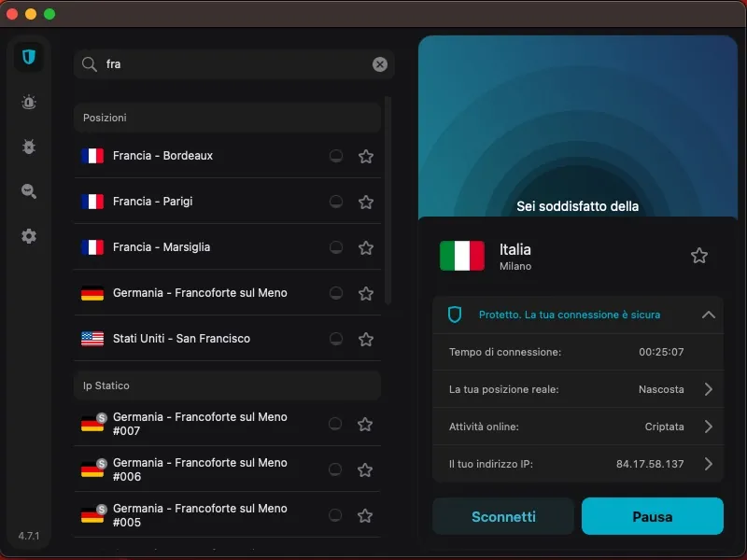Favorite the Francia - Parigi location
This screenshot has width=747, height=560.
(x=366, y=202)
